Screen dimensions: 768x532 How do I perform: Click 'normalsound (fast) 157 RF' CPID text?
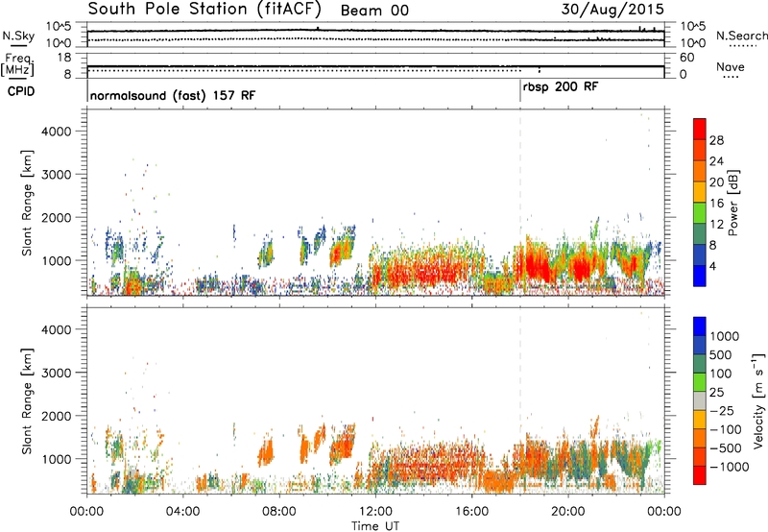(x=173, y=95)
